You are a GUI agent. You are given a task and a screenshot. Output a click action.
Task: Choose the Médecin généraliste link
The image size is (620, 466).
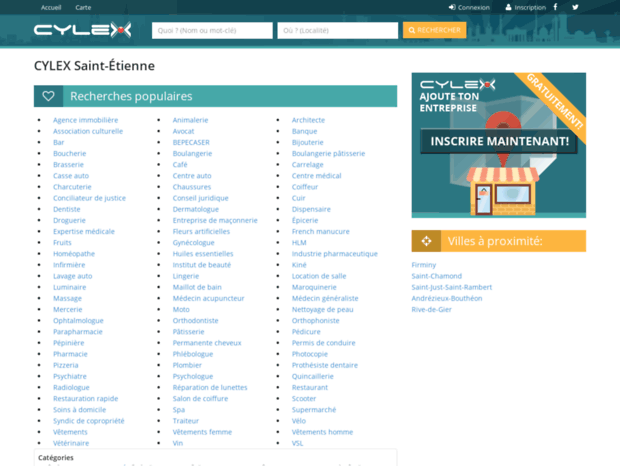pyautogui.click(x=324, y=298)
